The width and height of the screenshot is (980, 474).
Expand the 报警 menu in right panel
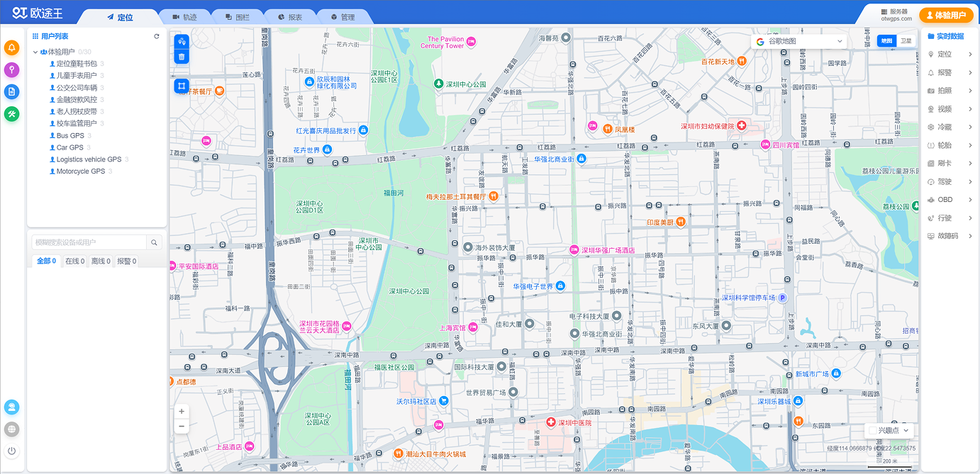coord(950,72)
